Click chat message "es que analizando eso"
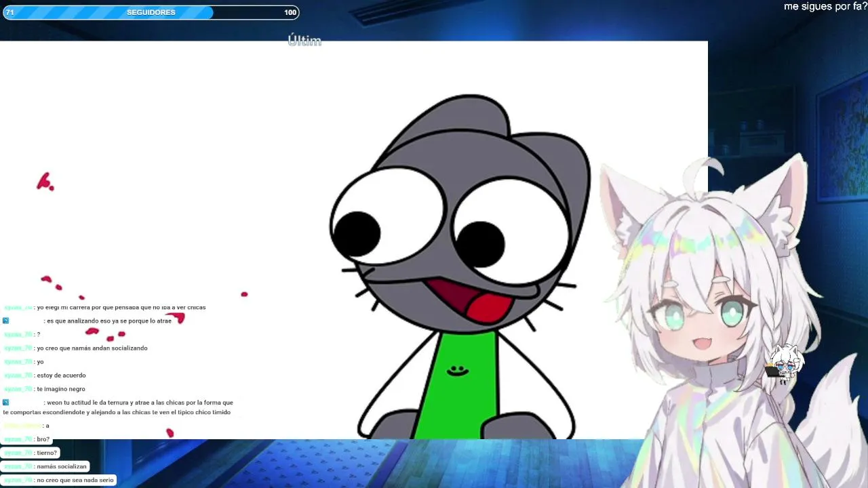The image size is (868, 488). coord(109,321)
